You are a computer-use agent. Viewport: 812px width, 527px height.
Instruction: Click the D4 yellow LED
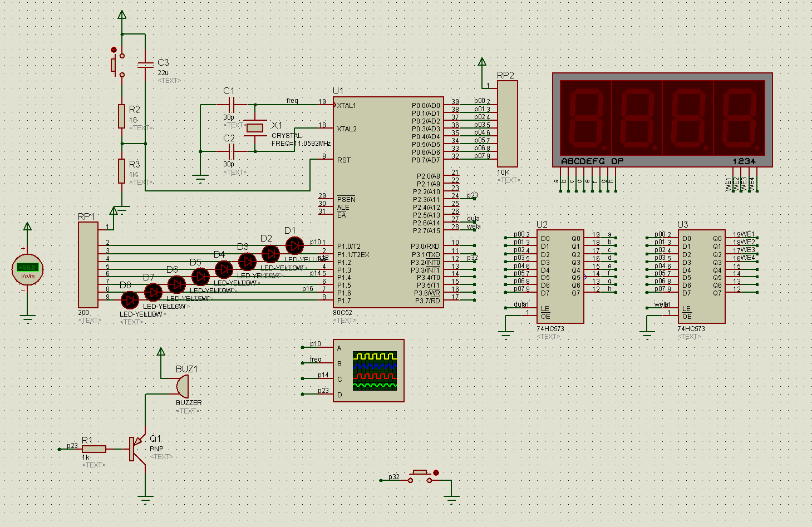(224, 269)
